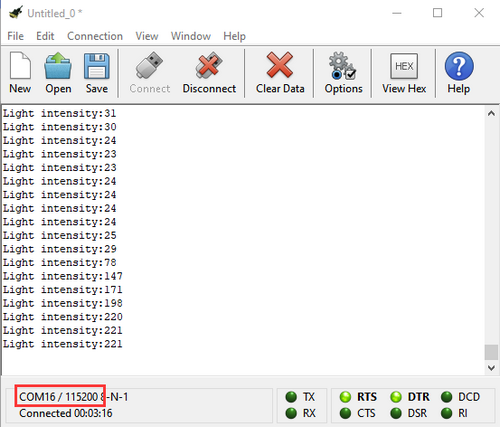
Task: Open the Options settings icon
Action: click(343, 73)
